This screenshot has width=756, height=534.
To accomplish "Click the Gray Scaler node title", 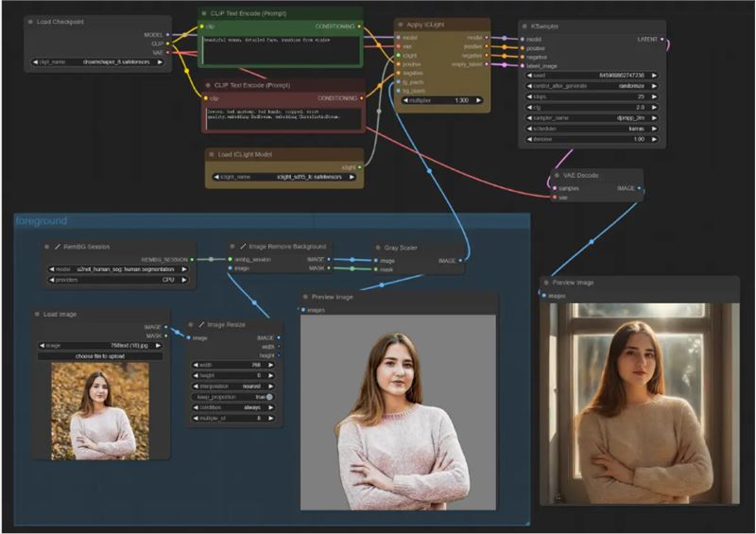I will coord(400,248).
